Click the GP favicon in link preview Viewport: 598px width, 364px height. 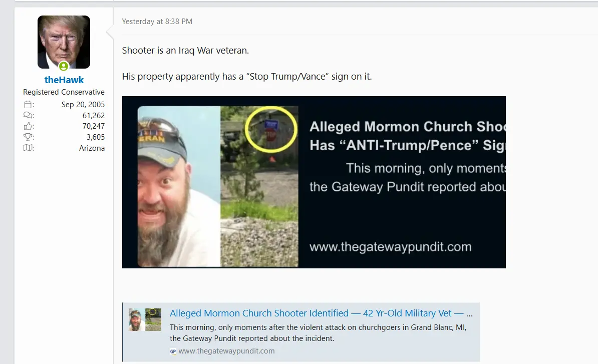(x=173, y=351)
